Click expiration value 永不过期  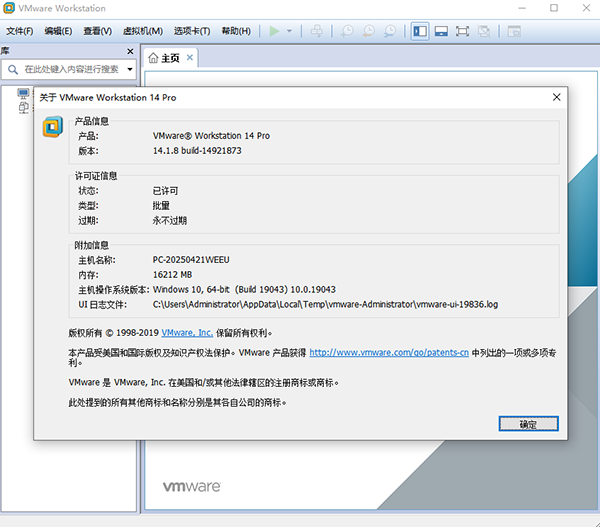coord(170,220)
